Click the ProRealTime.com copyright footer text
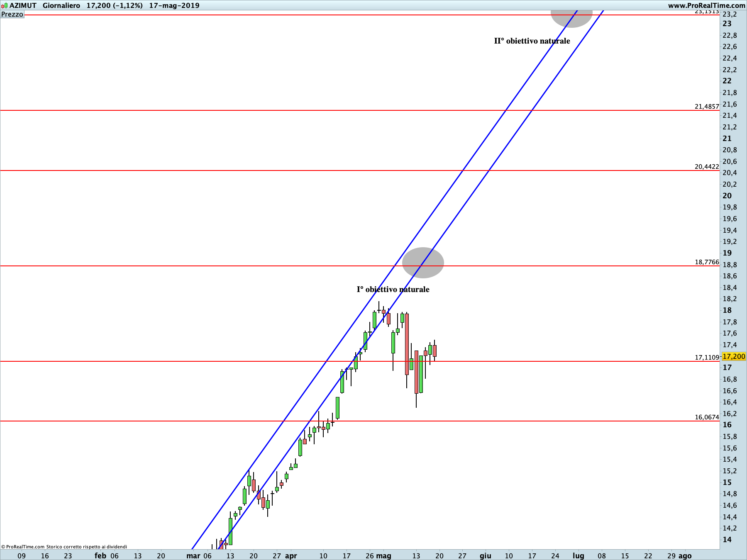Viewport: 747px width, 560px height. 64,547
